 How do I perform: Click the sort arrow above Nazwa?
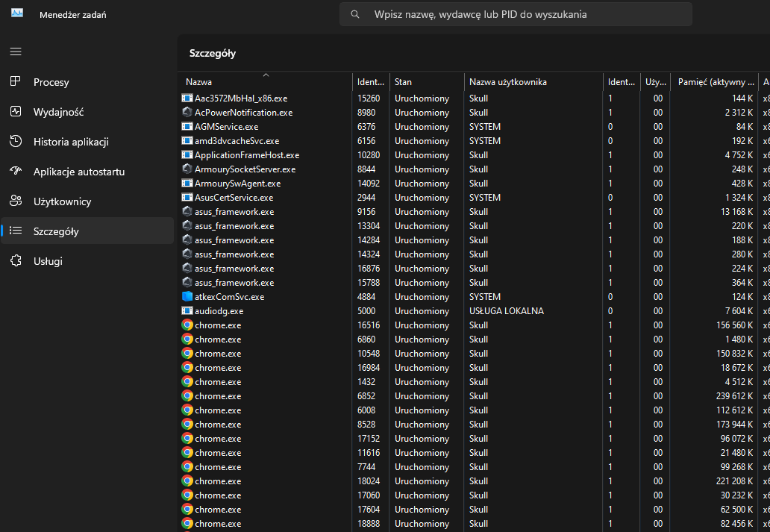coord(266,75)
